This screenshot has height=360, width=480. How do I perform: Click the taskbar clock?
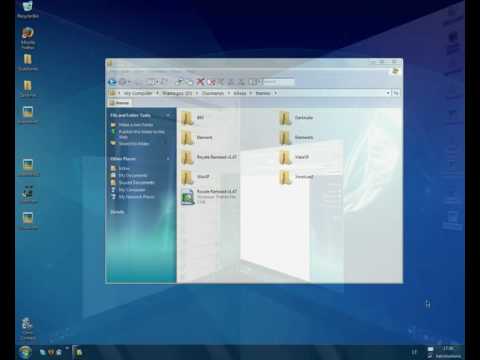coord(448,349)
